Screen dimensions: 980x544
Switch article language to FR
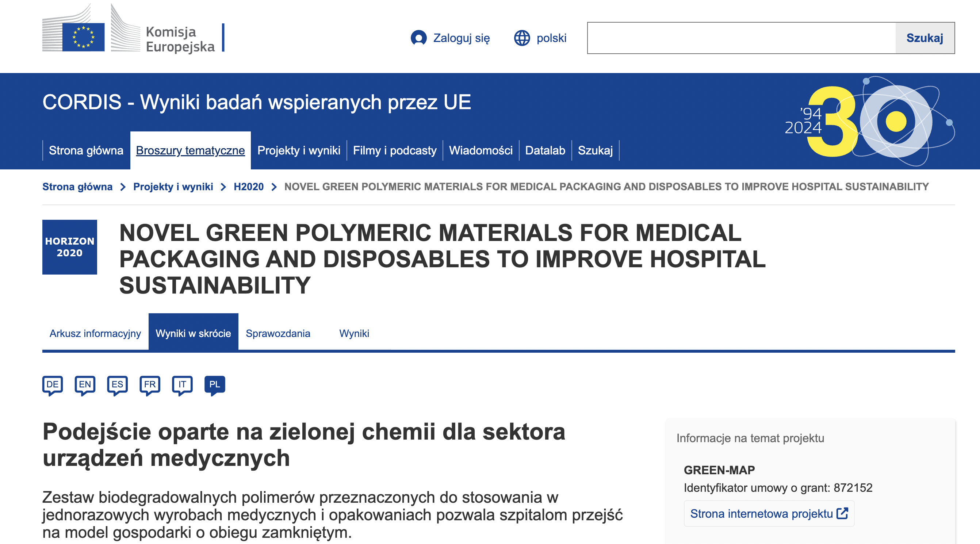[150, 386]
